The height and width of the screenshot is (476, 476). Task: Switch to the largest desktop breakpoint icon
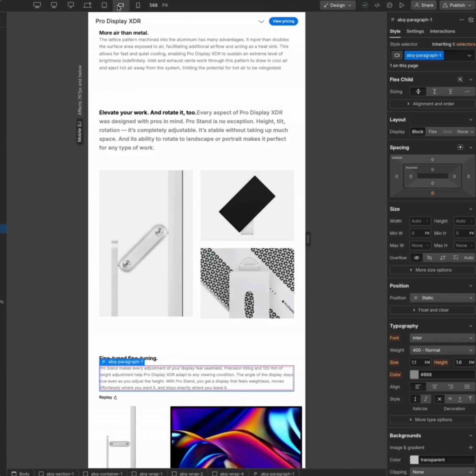point(37,5)
